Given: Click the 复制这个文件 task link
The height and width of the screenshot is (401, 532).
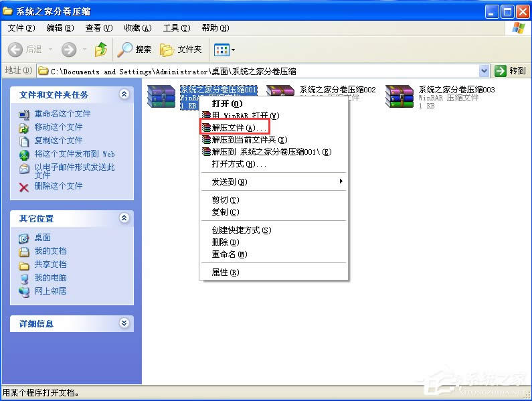Looking at the screenshot, I should tap(58, 141).
